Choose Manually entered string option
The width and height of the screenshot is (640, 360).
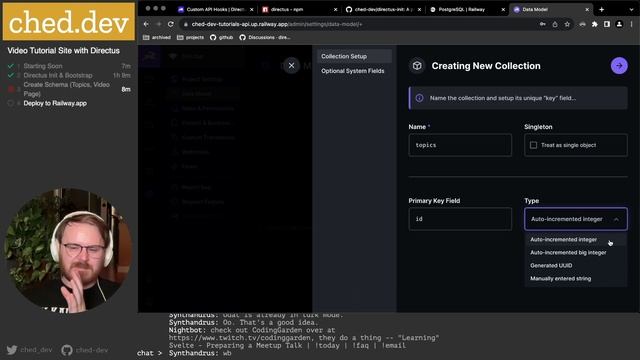576,279
